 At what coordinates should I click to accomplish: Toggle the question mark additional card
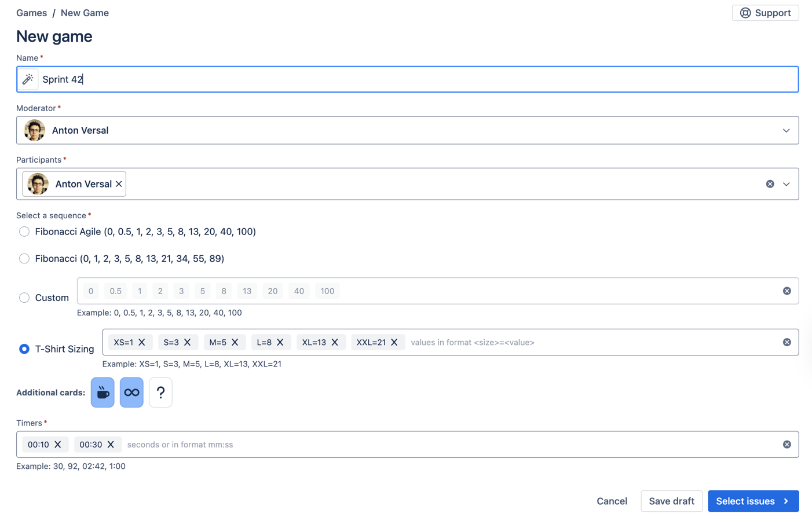pyautogui.click(x=160, y=392)
